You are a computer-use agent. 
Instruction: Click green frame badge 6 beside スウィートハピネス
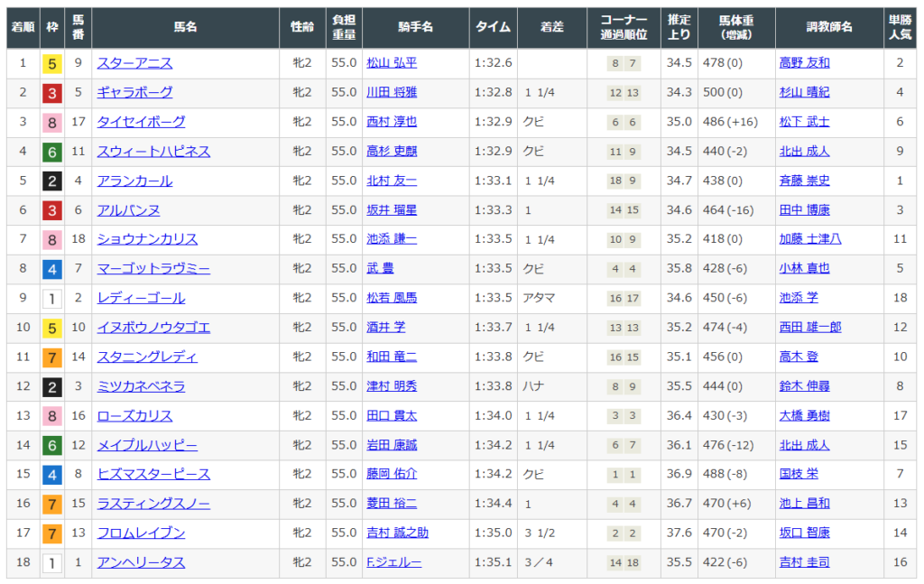(52, 152)
